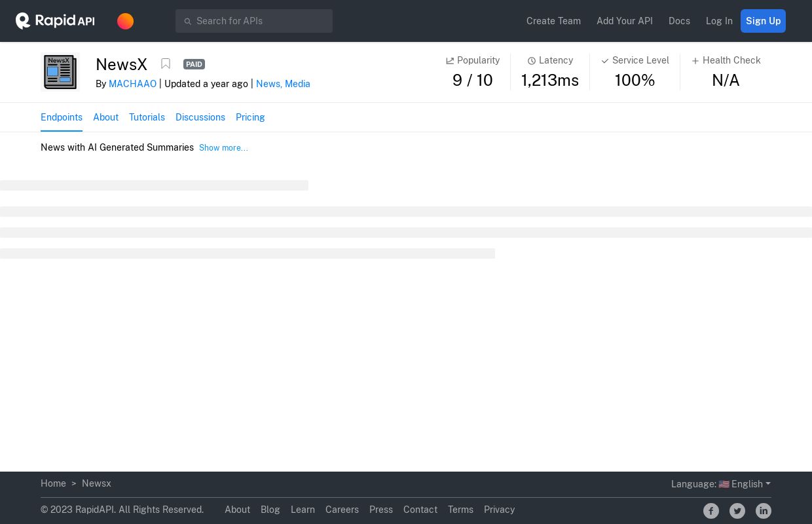Click the Sign Up button
The image size is (812, 524).
pyautogui.click(x=763, y=21)
